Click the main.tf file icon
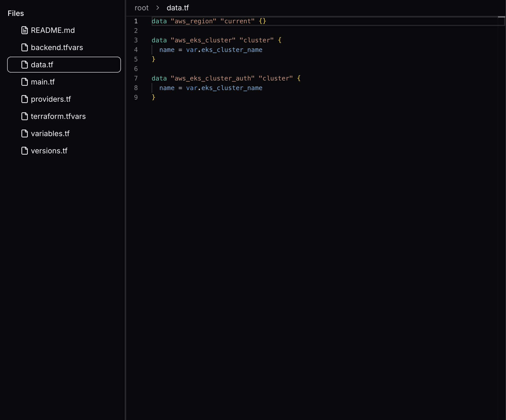This screenshot has height=420, width=506. tap(25, 82)
